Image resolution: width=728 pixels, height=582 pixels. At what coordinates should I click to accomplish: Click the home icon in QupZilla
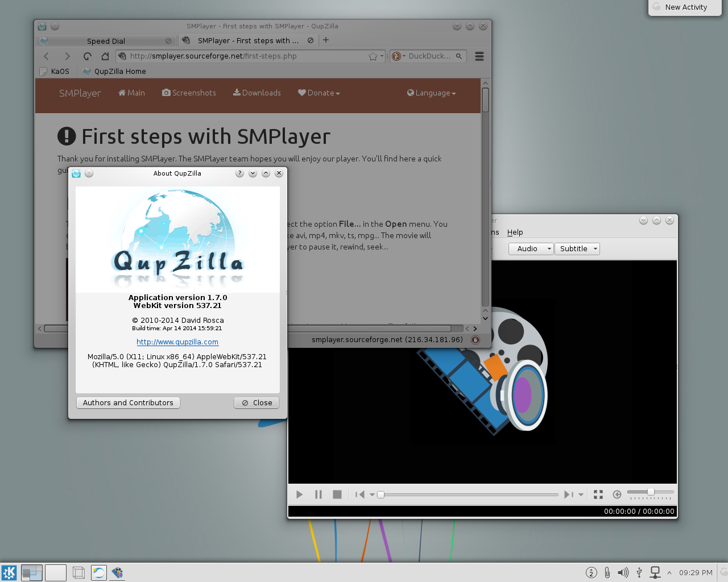click(x=105, y=56)
